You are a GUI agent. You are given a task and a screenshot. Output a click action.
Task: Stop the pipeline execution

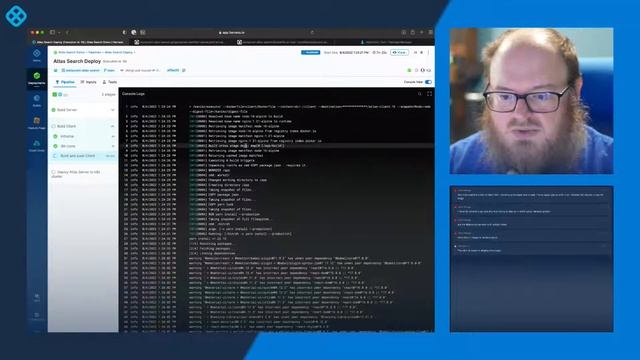422,53
